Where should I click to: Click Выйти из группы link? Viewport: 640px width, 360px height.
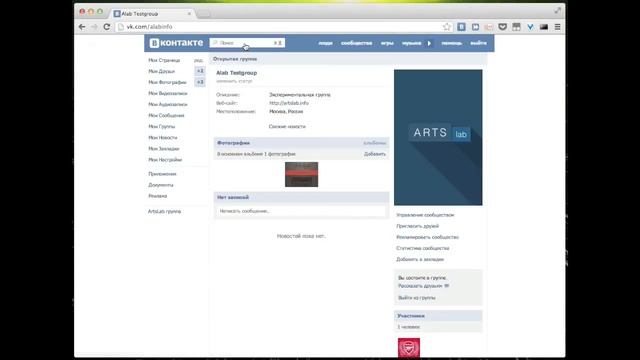(417, 298)
